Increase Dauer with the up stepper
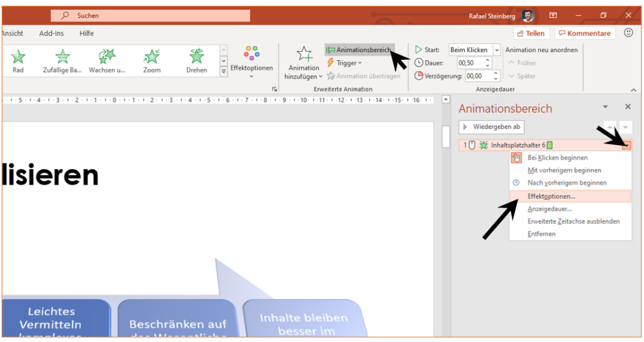Image resolution: width=644 pixels, height=342 pixels. (x=487, y=60)
